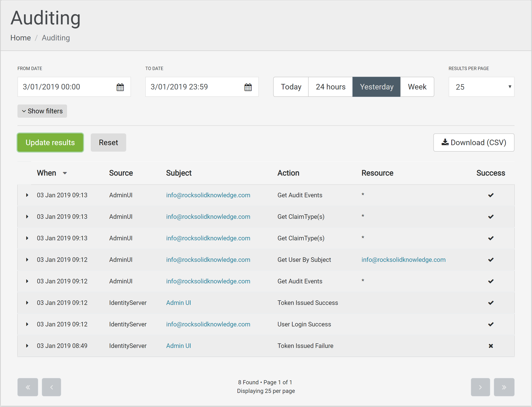Select the Today date range
This screenshot has height=407, width=532.
(291, 87)
